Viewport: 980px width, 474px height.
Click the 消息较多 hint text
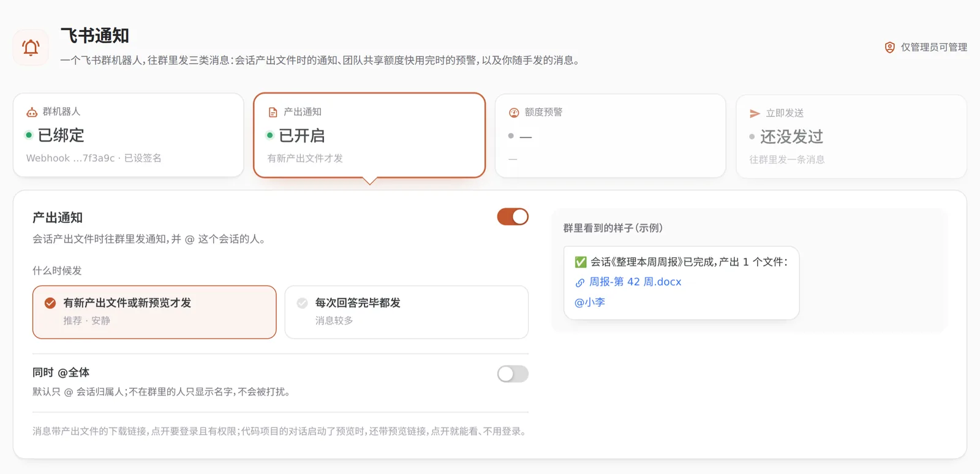334,320
